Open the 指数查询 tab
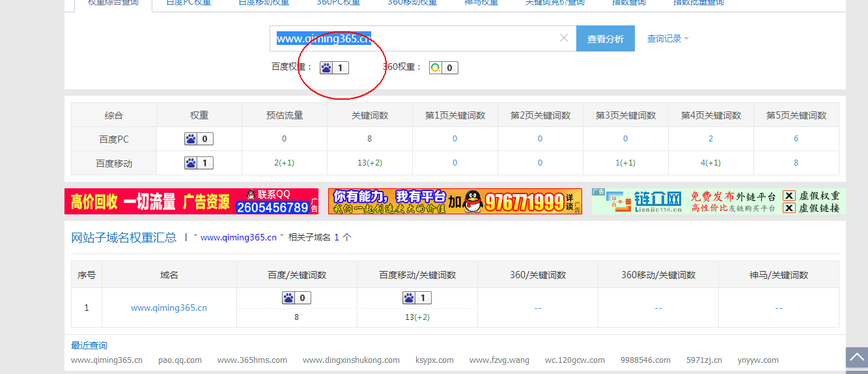The width and height of the screenshot is (868, 374). pyautogui.click(x=629, y=3)
